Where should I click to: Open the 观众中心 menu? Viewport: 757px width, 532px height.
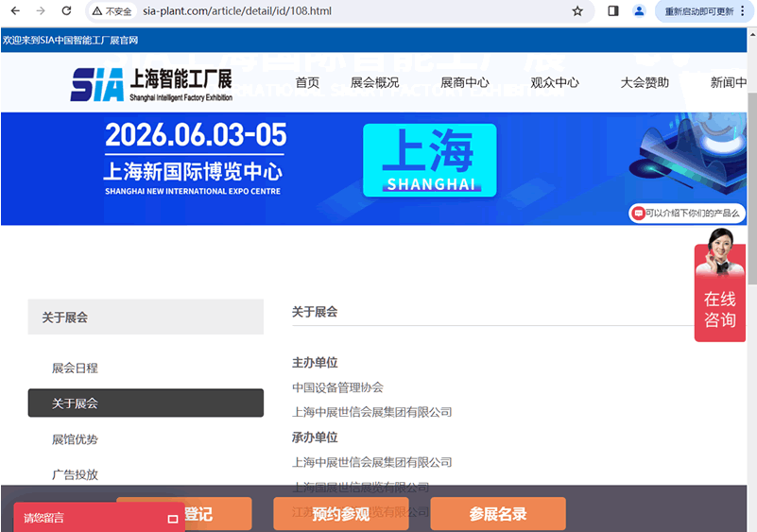coord(555,83)
